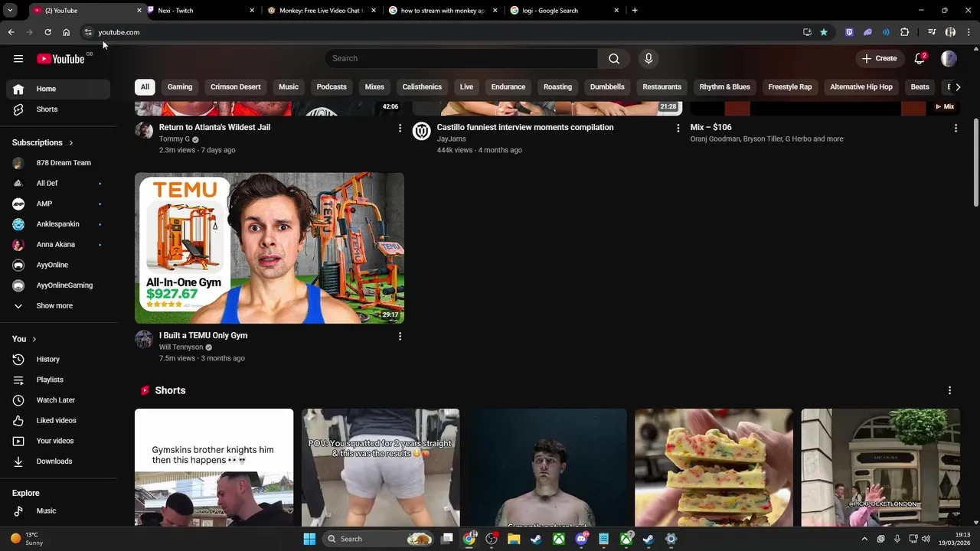
Task: Open the YouTube hamburger guide menu
Action: tap(18, 59)
